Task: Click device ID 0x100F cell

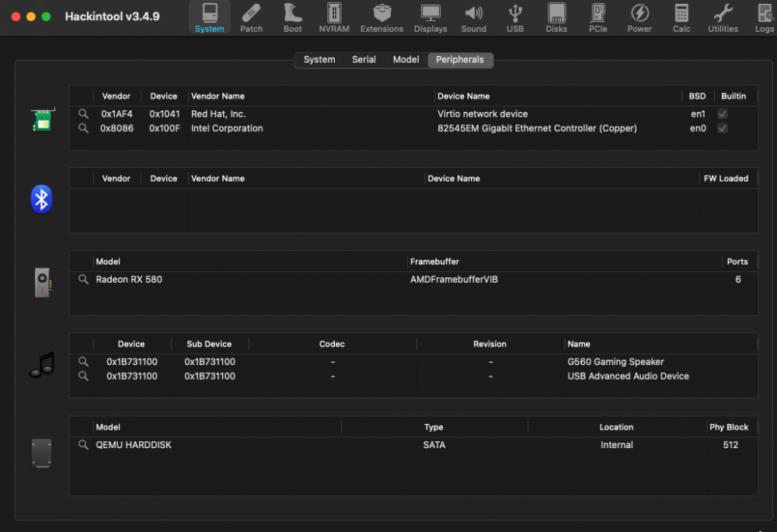Action: click(x=165, y=128)
